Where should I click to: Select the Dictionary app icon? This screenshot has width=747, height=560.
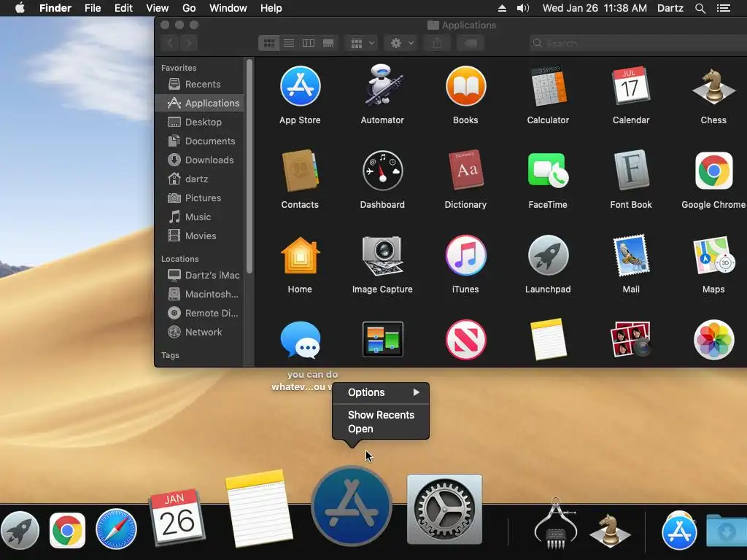[x=465, y=171]
